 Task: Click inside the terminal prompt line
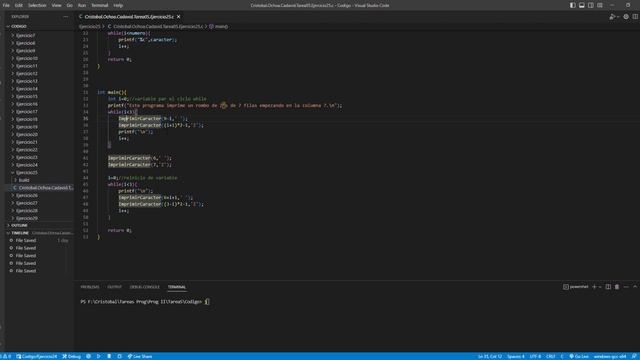[x=207, y=302]
